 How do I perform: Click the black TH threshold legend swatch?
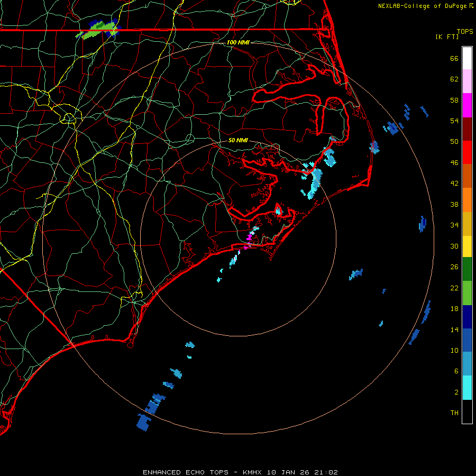tap(467, 411)
